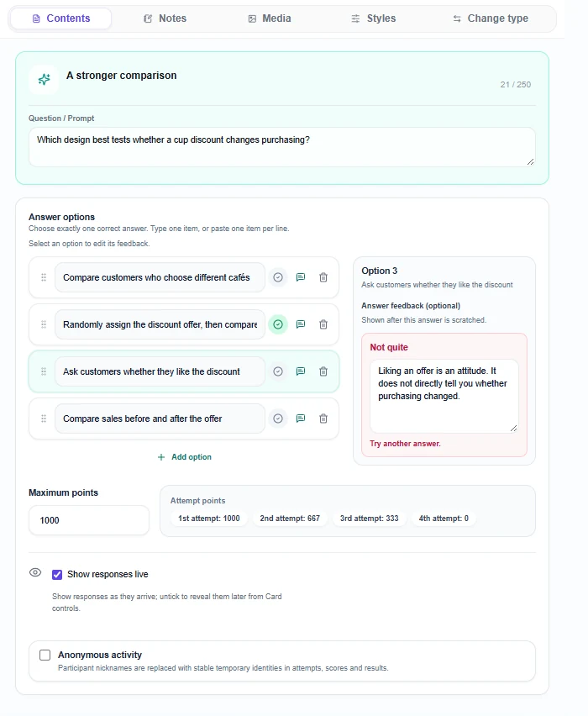588x716 pixels.
Task: Open feedback for 'Compare sales before and after the offer'
Action: (x=301, y=419)
